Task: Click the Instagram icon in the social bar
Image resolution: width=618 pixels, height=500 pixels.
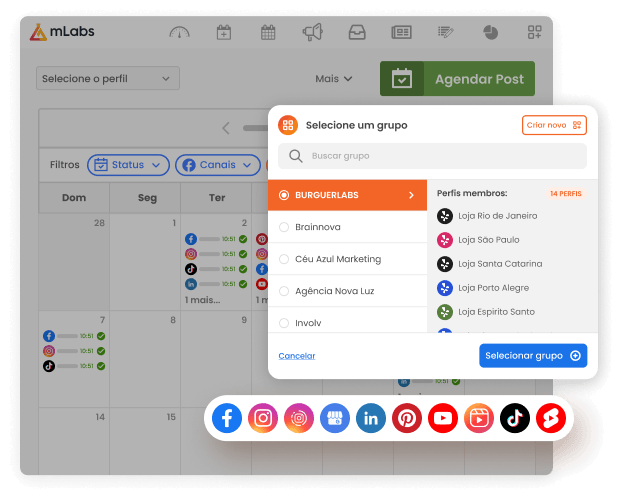Action: 263,418
